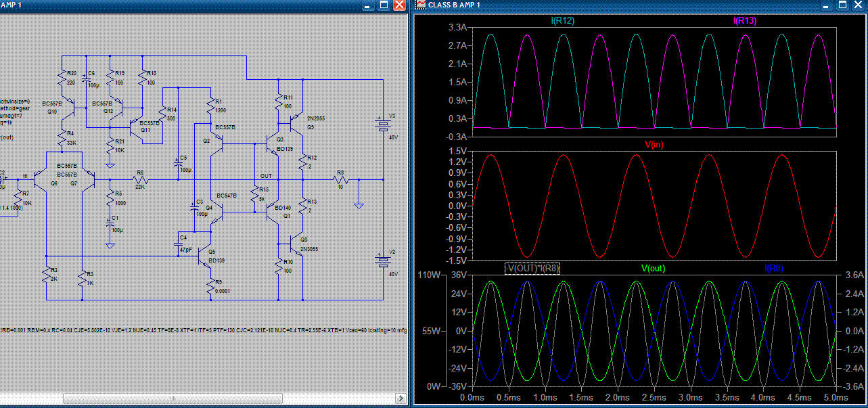Click the Q10 BC557B transistor symbol

click(68, 106)
